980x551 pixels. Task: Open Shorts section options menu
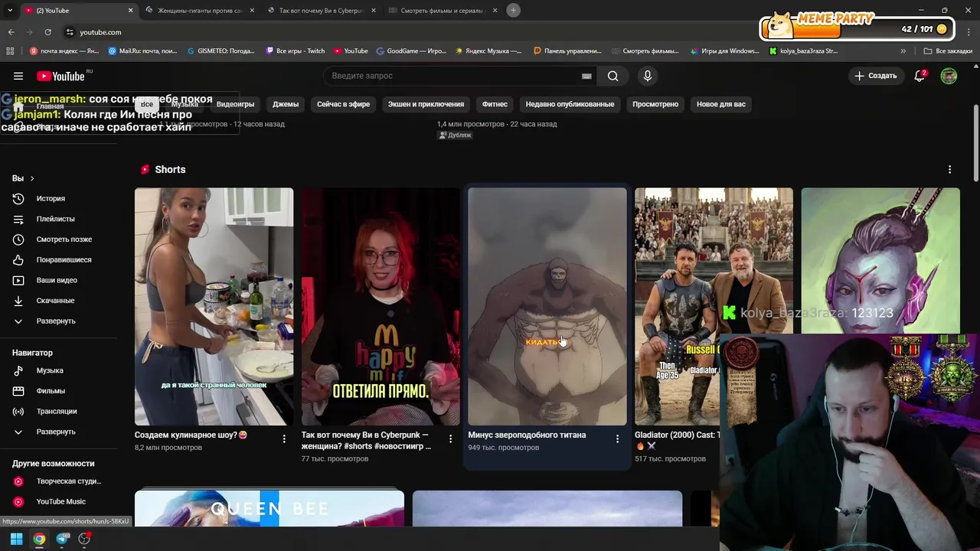[949, 169]
